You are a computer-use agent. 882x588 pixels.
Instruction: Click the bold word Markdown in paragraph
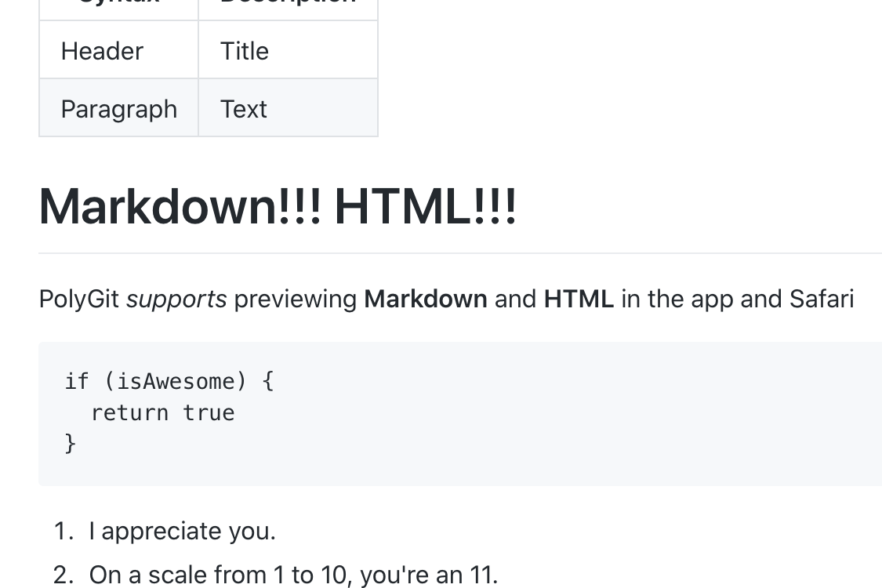pos(425,299)
